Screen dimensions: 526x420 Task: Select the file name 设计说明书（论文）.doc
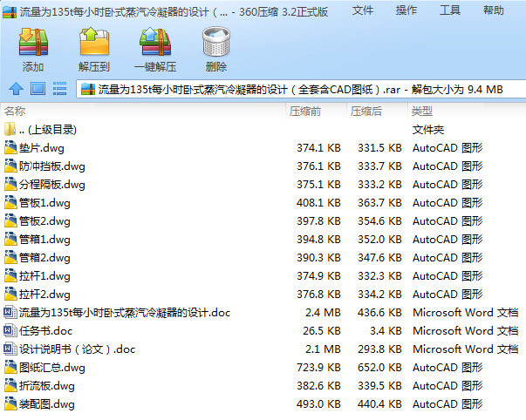(77, 349)
